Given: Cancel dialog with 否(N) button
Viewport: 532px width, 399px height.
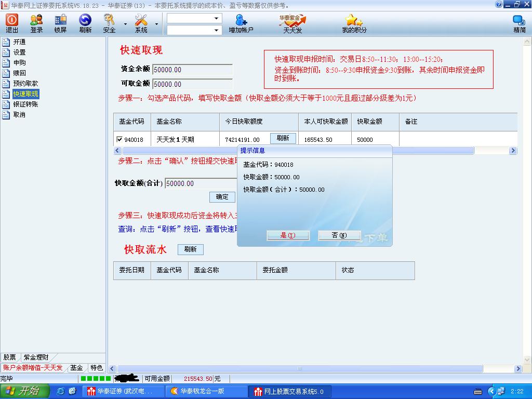Looking at the screenshot, I should coord(339,235).
